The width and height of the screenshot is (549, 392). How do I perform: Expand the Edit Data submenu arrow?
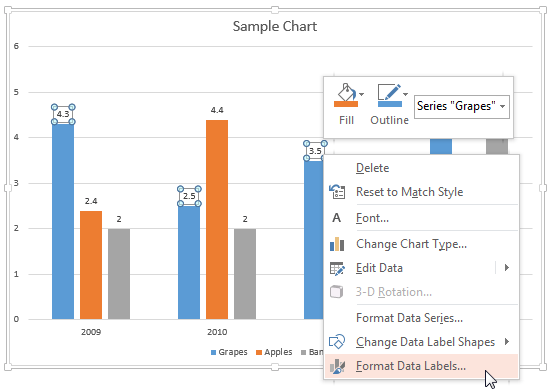506,268
